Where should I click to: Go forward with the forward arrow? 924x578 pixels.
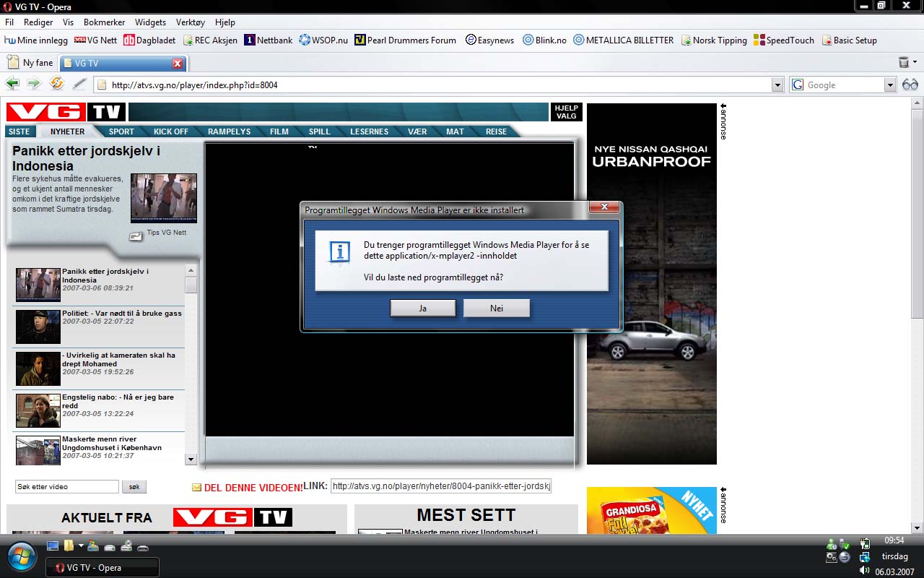[33, 84]
